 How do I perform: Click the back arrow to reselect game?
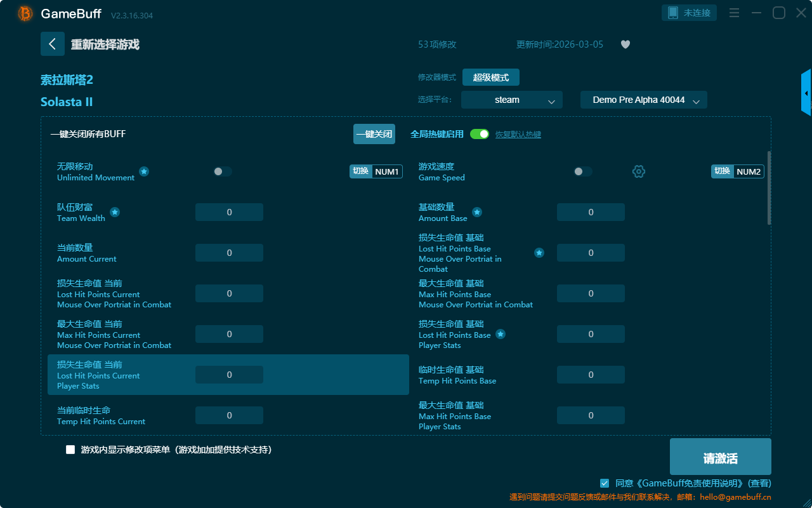coord(53,44)
